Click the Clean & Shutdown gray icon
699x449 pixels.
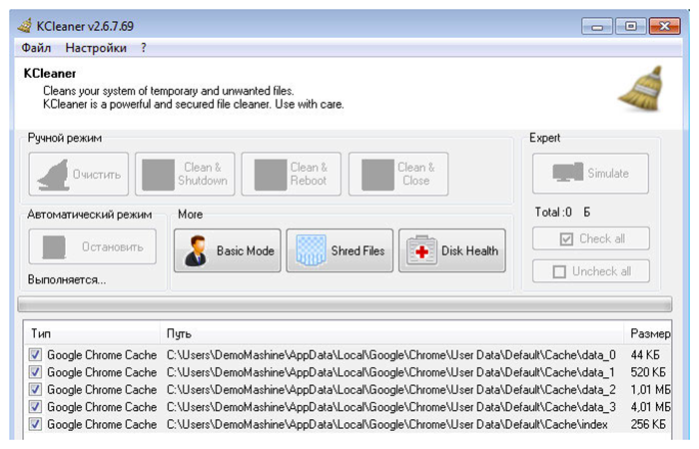point(158,175)
